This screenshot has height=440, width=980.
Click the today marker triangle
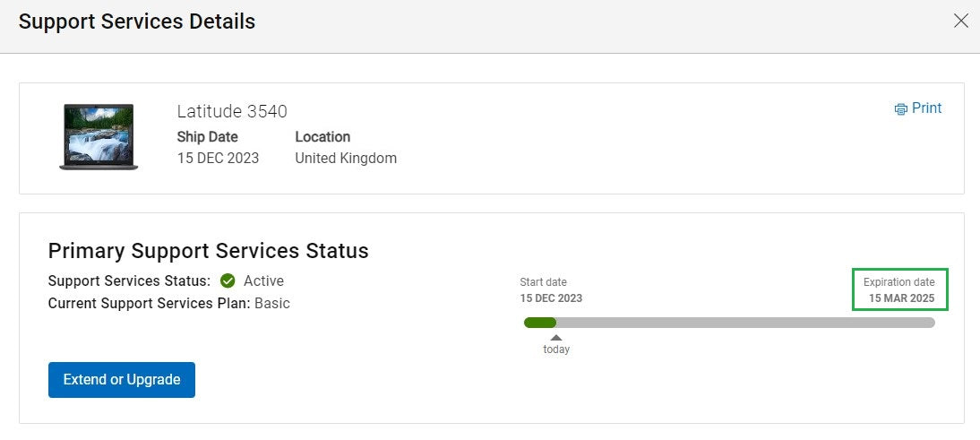pos(555,338)
